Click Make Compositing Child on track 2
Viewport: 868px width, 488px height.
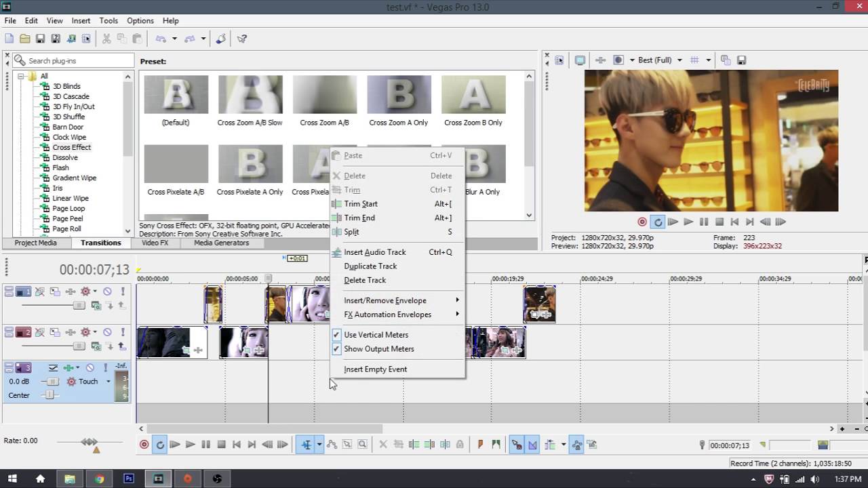tap(122, 346)
